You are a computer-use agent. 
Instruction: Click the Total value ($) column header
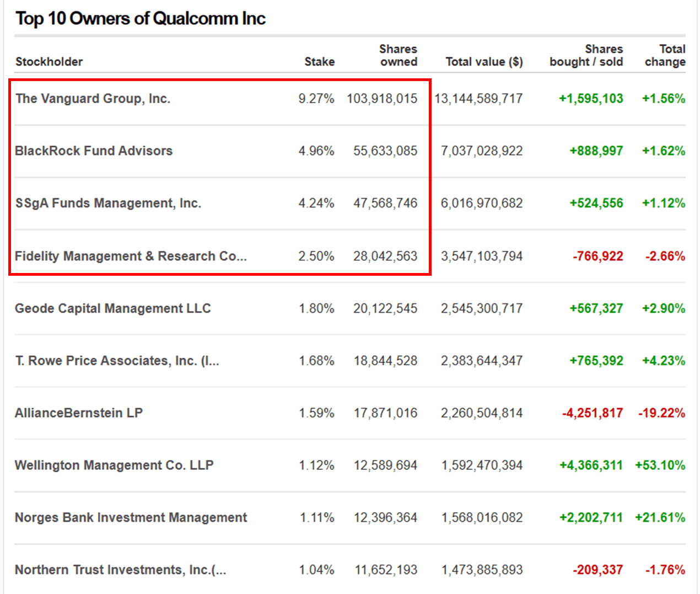point(484,62)
